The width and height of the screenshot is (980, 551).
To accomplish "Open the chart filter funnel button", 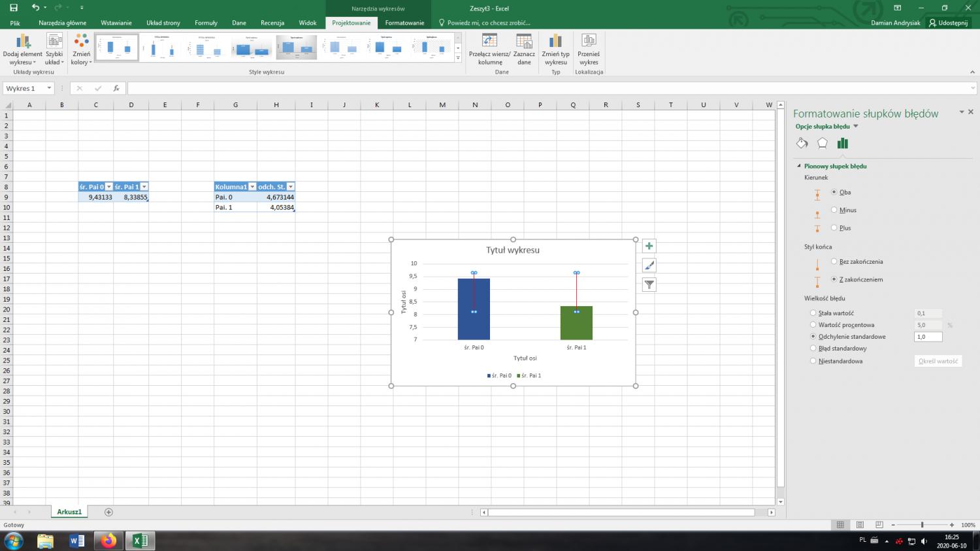I will (x=649, y=285).
